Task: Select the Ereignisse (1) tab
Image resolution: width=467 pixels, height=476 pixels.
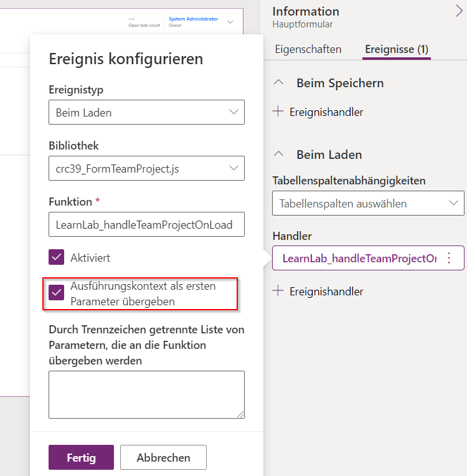Action: point(396,49)
